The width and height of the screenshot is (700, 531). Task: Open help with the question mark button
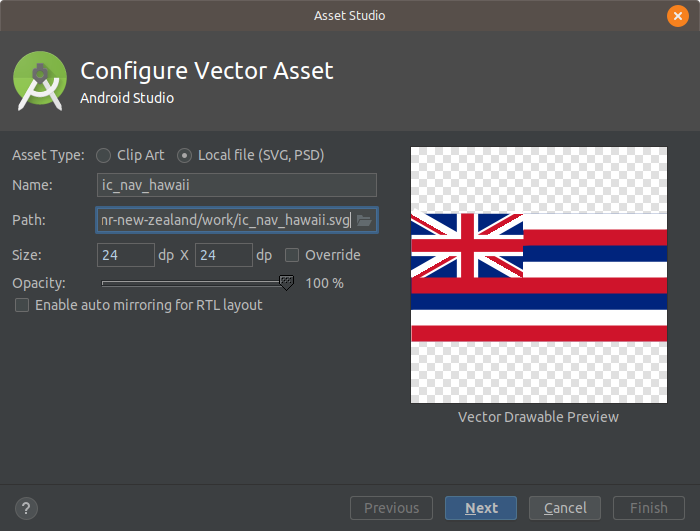[26, 508]
